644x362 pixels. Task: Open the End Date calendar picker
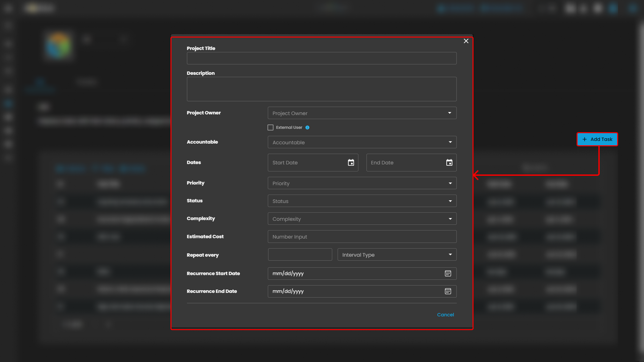click(449, 163)
